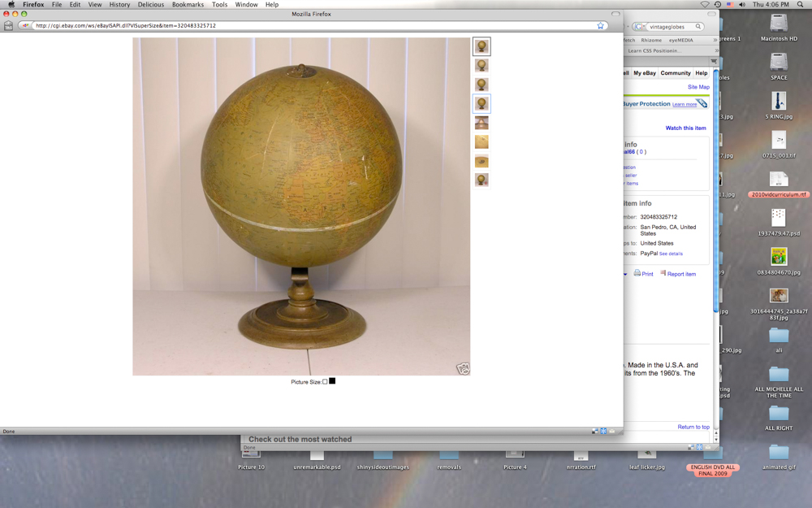The width and height of the screenshot is (812, 508).
Task: Click the eBay site icon in the address bar
Action: 25,25
